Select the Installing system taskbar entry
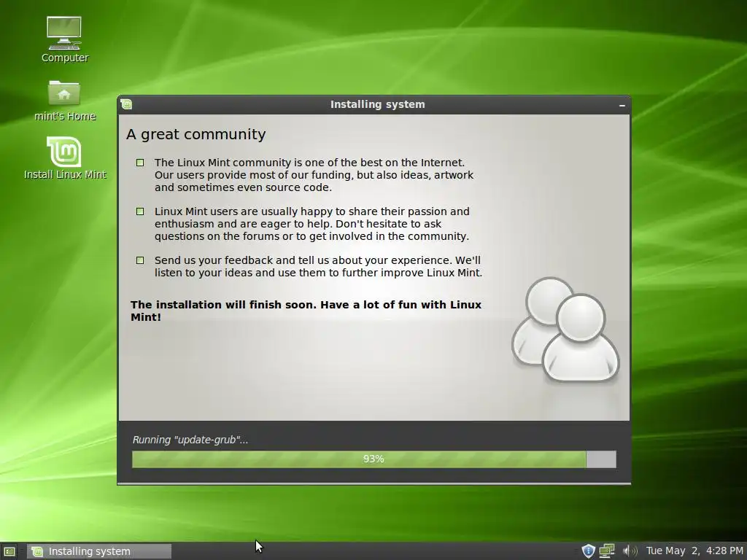 (x=99, y=551)
